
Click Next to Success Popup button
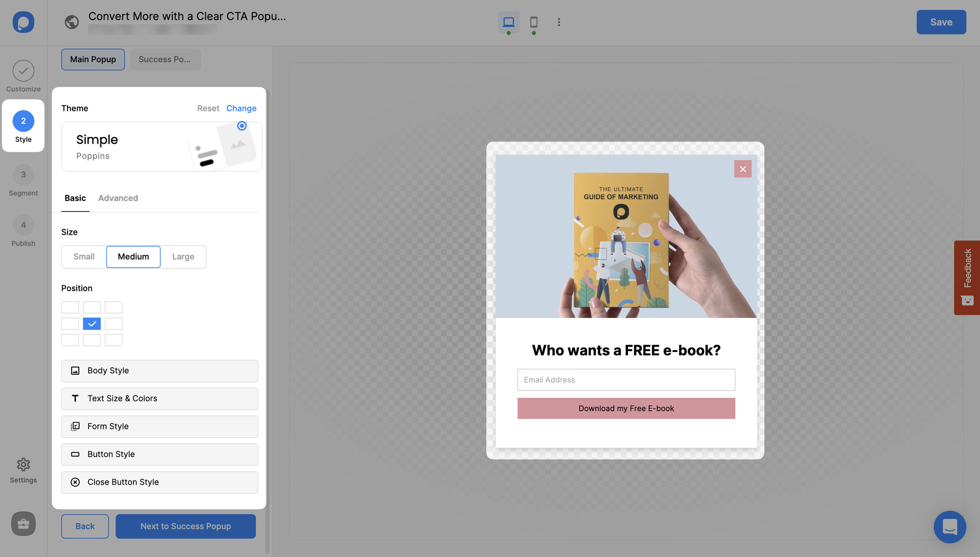pyautogui.click(x=185, y=526)
